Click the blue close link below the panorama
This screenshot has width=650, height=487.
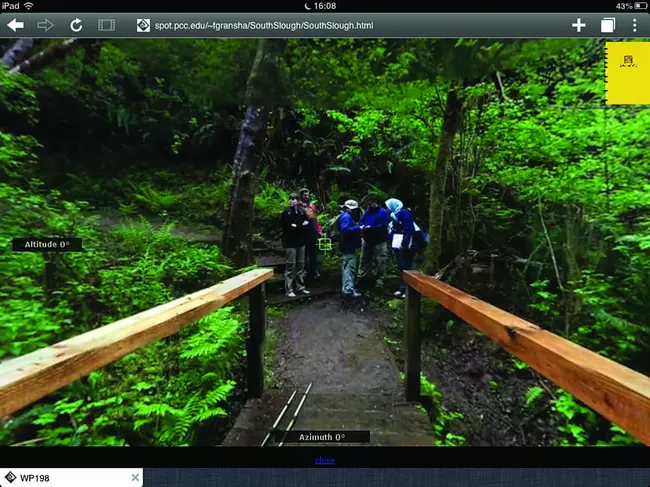pos(325,460)
